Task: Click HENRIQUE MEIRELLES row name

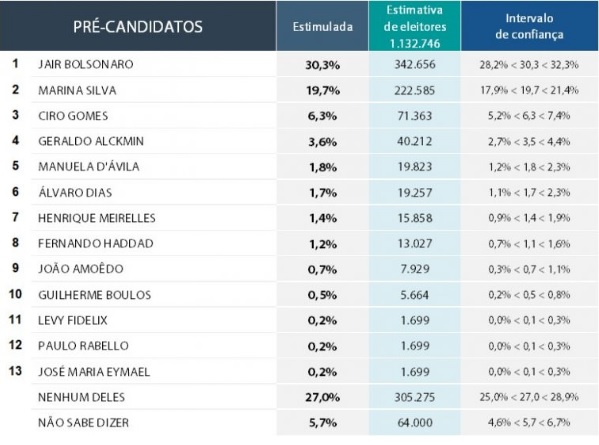Action: pos(97,218)
